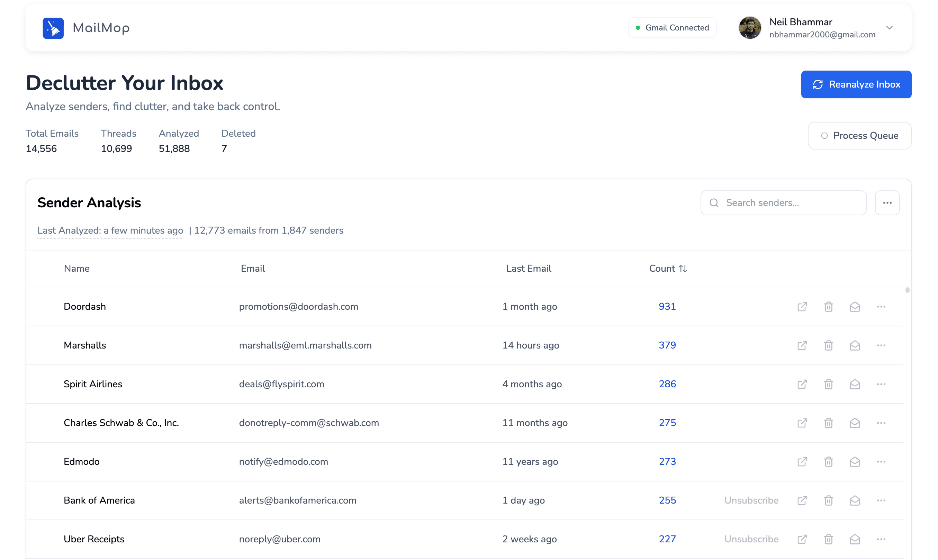Open more options for Spirit Airlines row
The width and height of the screenshot is (938, 560).
coord(881,384)
